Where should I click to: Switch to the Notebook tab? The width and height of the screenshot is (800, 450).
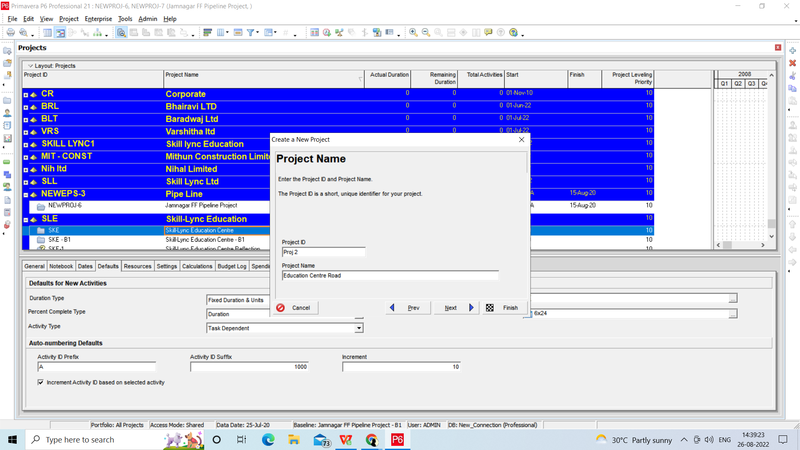61,266
